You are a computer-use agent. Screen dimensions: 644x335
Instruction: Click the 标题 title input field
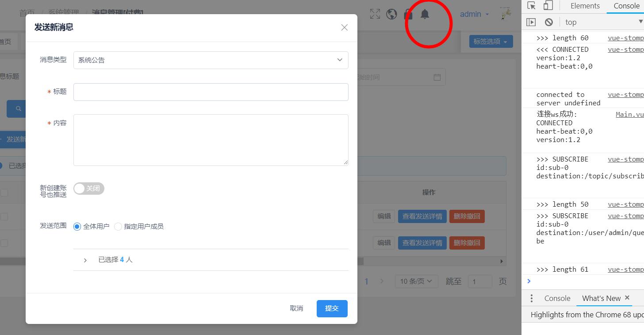pos(211,92)
